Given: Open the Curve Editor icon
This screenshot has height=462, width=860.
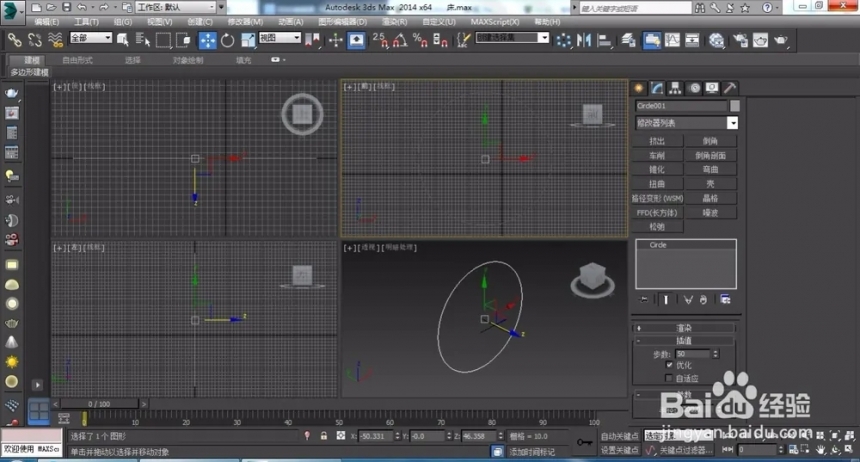Looking at the screenshot, I should click(672, 40).
